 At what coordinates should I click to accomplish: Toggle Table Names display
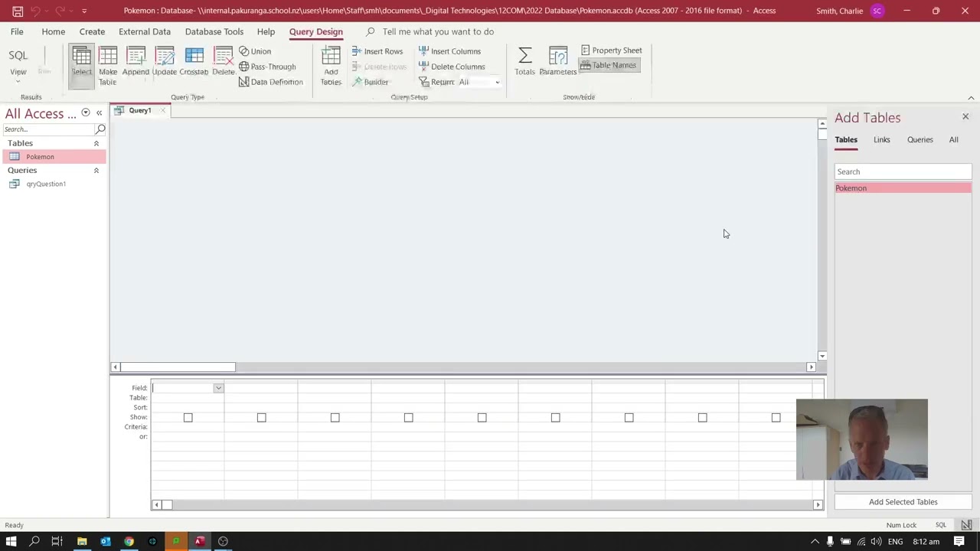click(609, 66)
